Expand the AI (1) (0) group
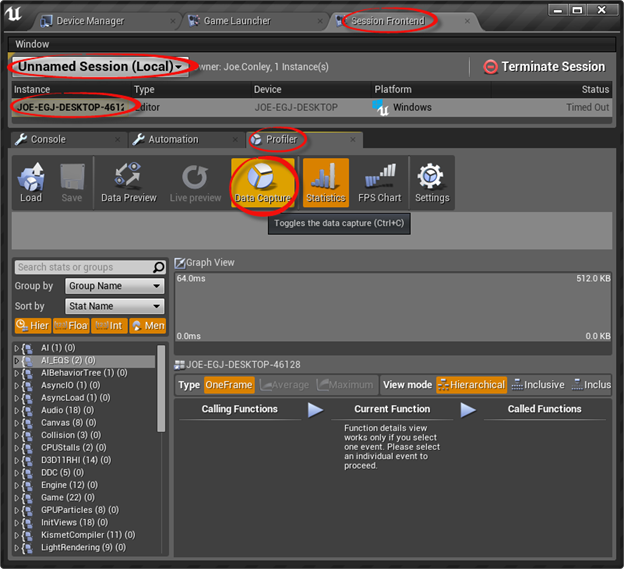Viewport: 624px width, 569px height. coord(17,348)
